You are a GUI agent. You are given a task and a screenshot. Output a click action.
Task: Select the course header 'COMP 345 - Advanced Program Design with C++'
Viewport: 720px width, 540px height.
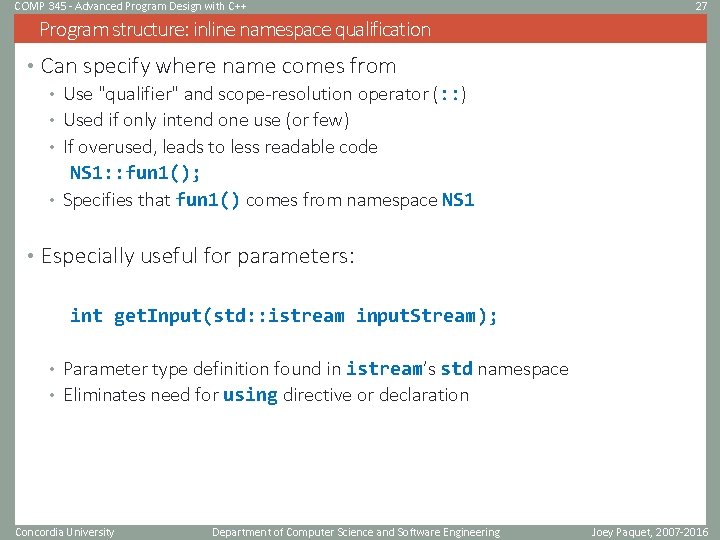click(130, 6)
